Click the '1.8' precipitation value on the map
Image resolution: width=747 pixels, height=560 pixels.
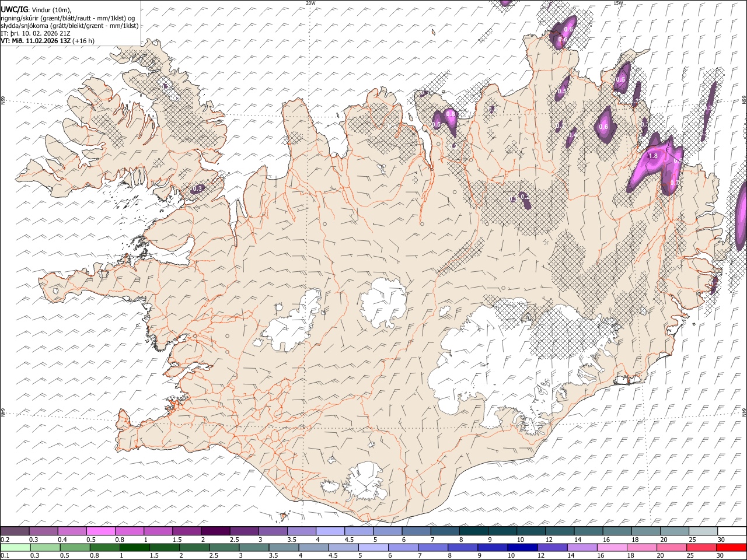click(653, 156)
